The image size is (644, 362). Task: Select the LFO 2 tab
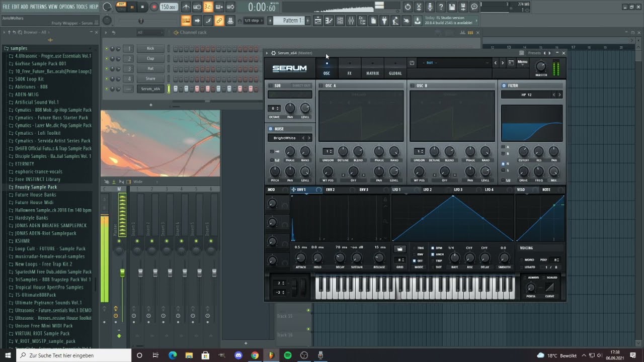(427, 190)
